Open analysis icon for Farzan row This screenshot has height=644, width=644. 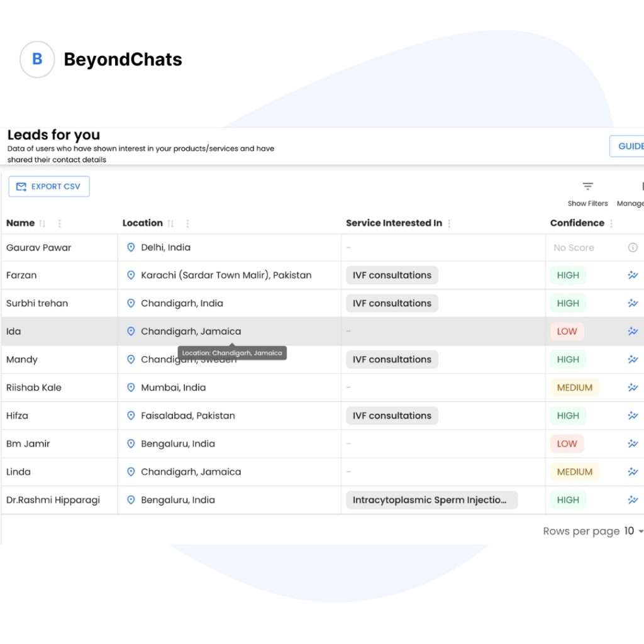pyautogui.click(x=633, y=275)
